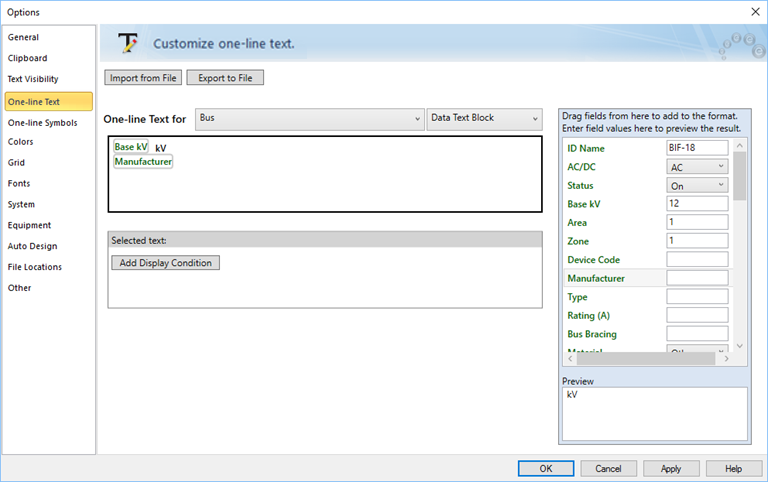Image resolution: width=768 pixels, height=482 pixels.
Task: Click the ID Name input field
Action: coord(697,148)
